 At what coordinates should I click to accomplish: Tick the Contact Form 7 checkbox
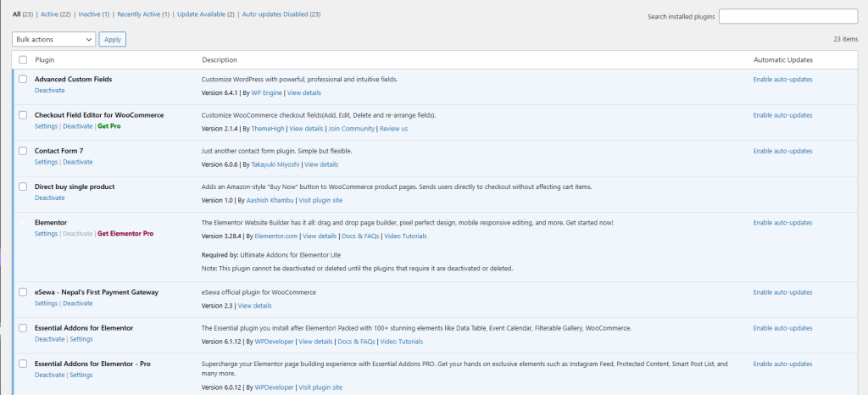23,151
